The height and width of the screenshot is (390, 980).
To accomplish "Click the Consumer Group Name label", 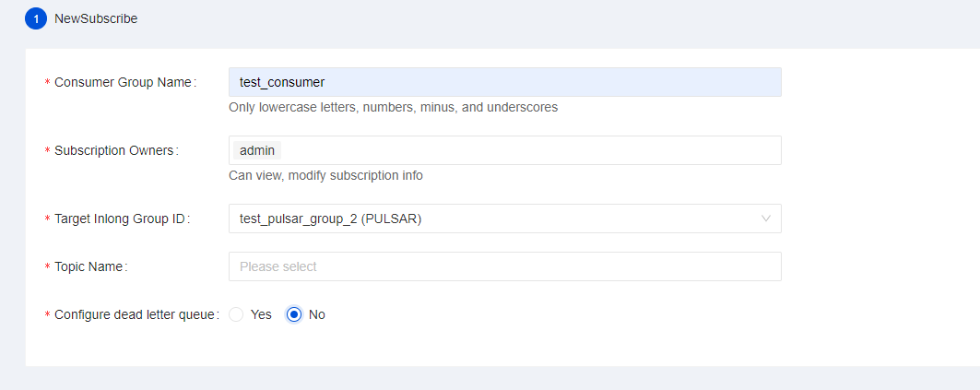I will pos(124,82).
